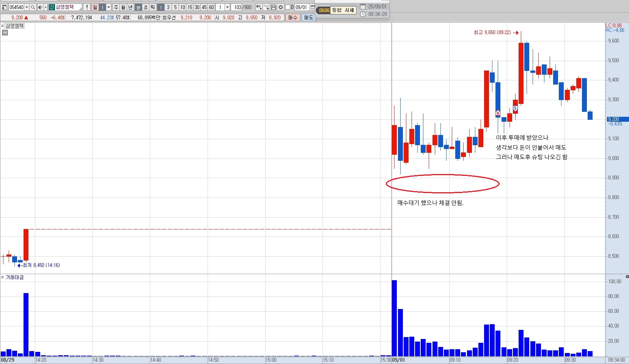Click the 매도 sell button
The image size is (629, 364).
pos(308,17)
